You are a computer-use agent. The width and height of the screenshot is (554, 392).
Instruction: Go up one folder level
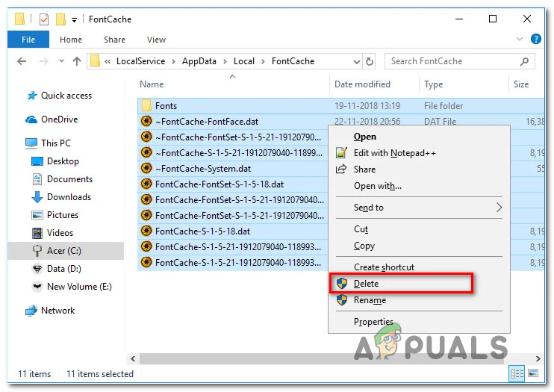tap(77, 61)
